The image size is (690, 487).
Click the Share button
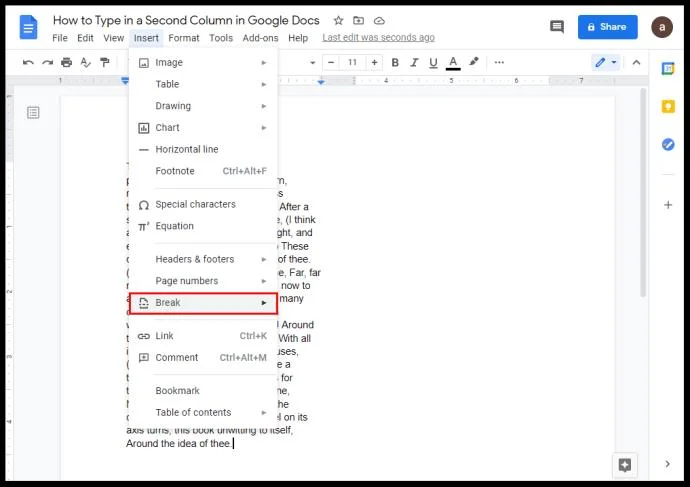tap(608, 27)
